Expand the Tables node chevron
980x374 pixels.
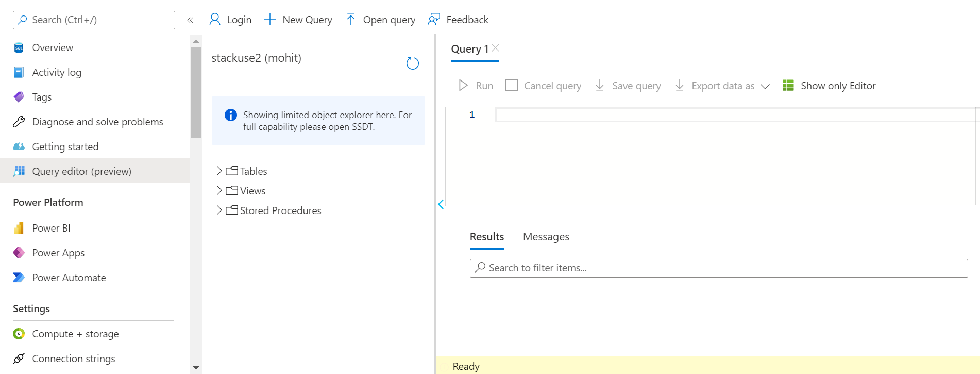click(219, 171)
